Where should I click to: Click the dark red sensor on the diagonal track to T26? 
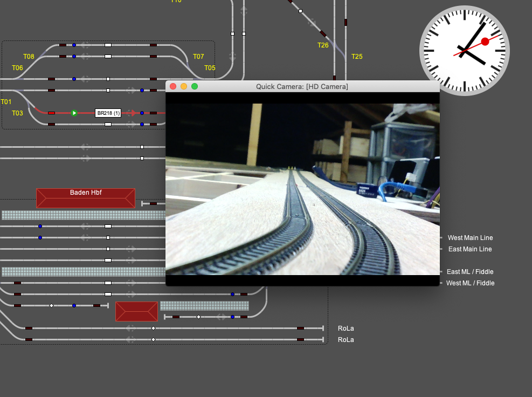tap(323, 33)
